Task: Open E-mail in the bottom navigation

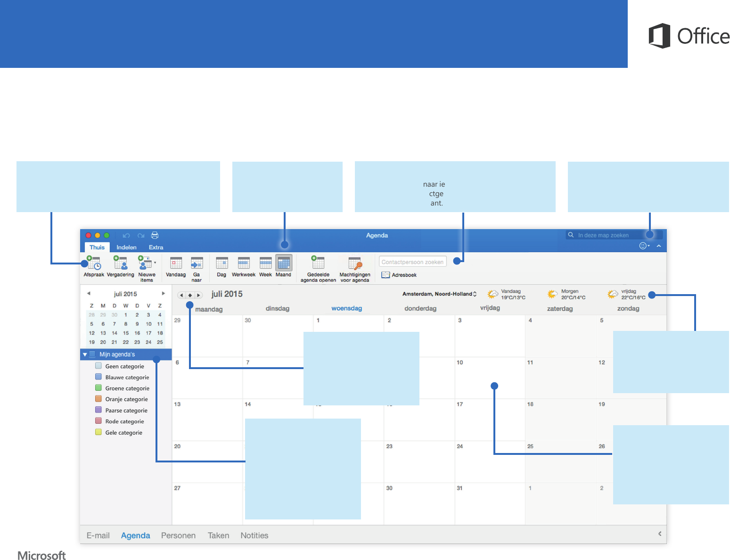Action: [x=98, y=535]
